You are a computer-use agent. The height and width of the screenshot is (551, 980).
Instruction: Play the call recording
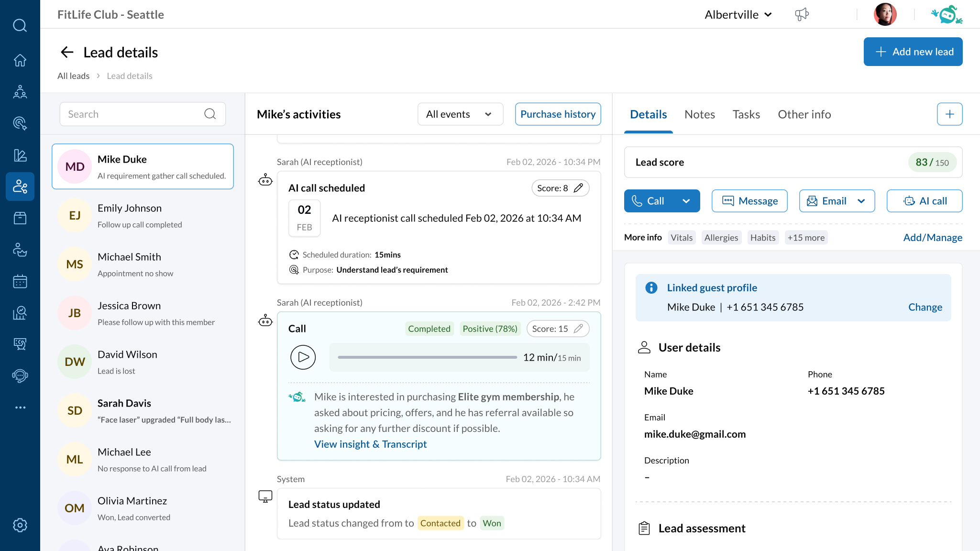(303, 357)
